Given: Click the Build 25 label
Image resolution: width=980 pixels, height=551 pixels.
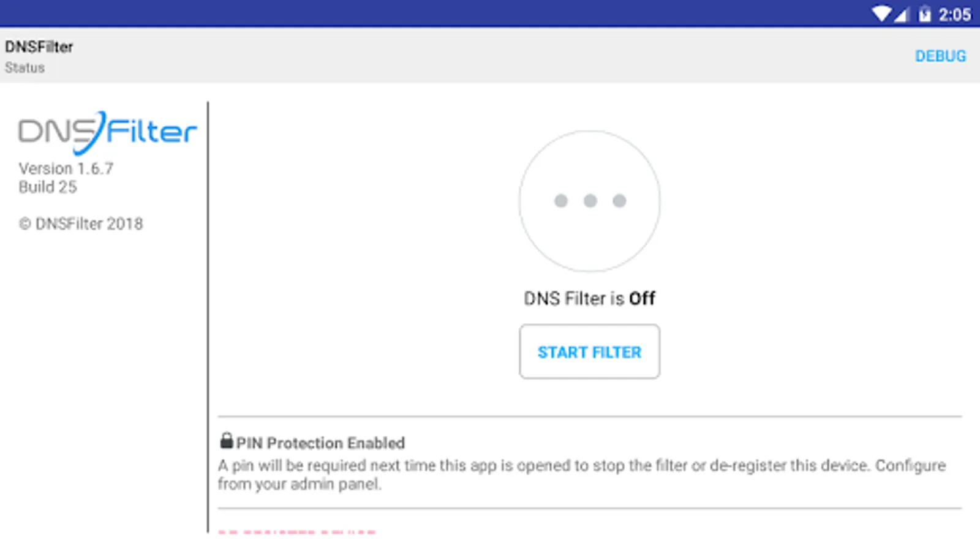Looking at the screenshot, I should coord(48,187).
